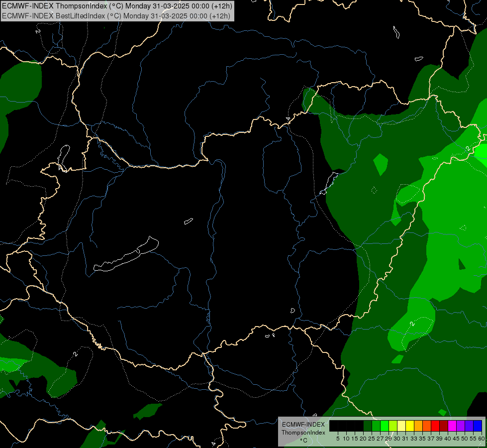Click the legend tick label 40
The height and width of the screenshot is (448, 487).
pyautogui.click(x=448, y=439)
